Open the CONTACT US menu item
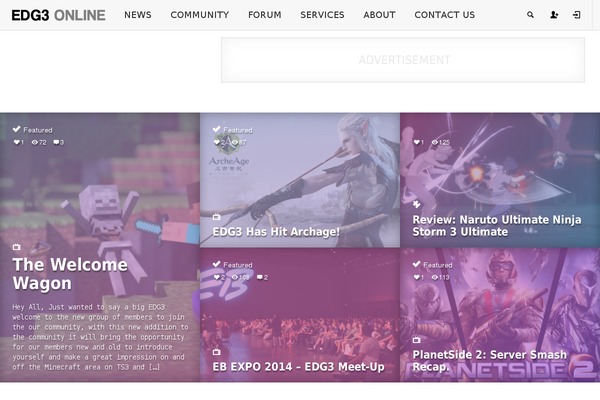 (445, 15)
